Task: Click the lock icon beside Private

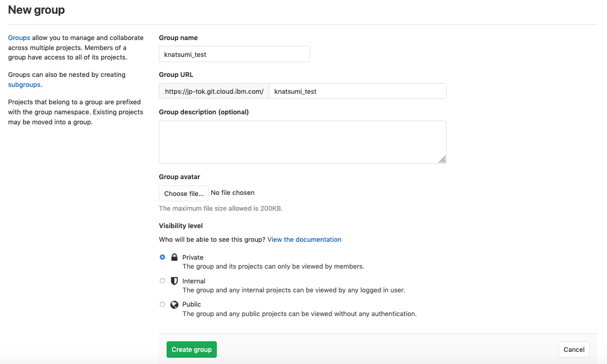Action: (x=174, y=258)
